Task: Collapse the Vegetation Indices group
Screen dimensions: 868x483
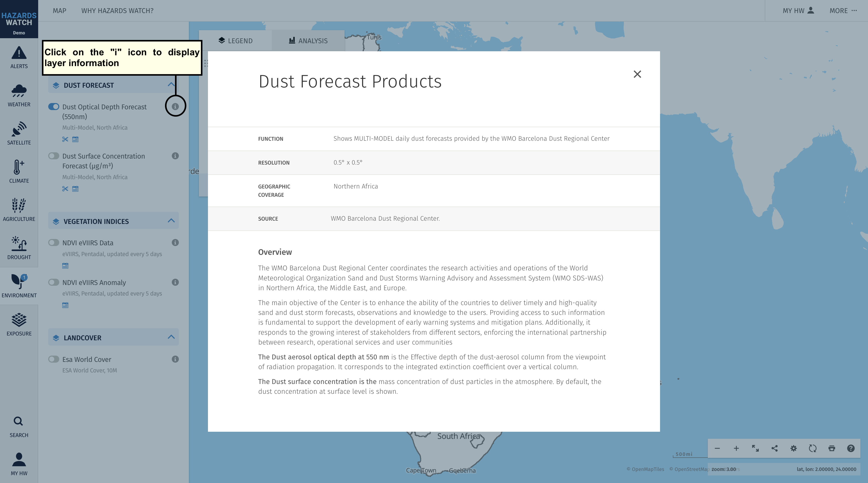Action: (171, 221)
